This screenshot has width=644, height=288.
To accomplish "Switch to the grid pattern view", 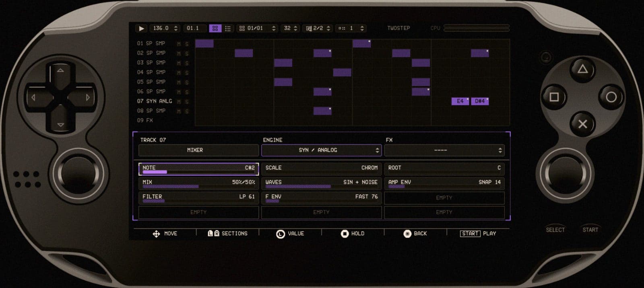I will coord(215,28).
